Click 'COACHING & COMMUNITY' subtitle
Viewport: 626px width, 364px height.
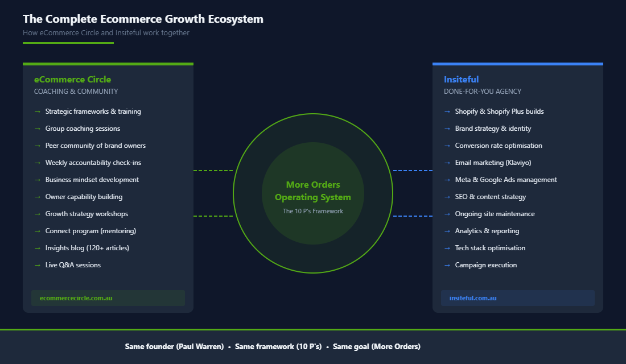[76, 92]
